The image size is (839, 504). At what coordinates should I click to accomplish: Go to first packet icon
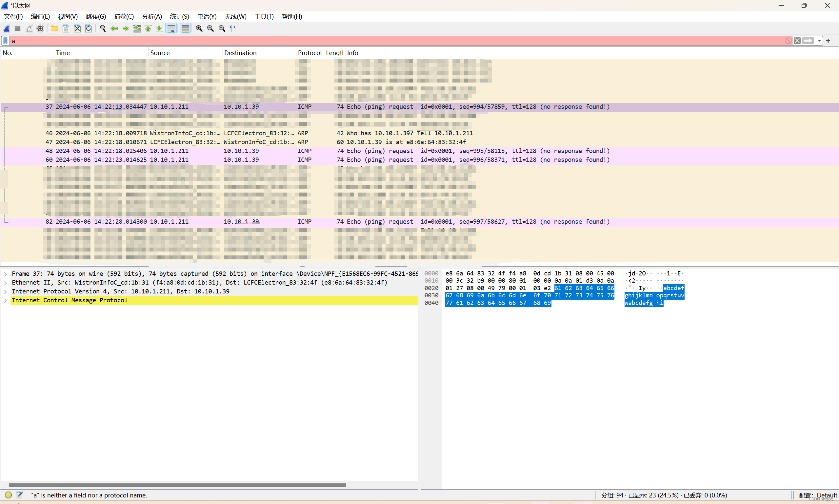point(148,28)
